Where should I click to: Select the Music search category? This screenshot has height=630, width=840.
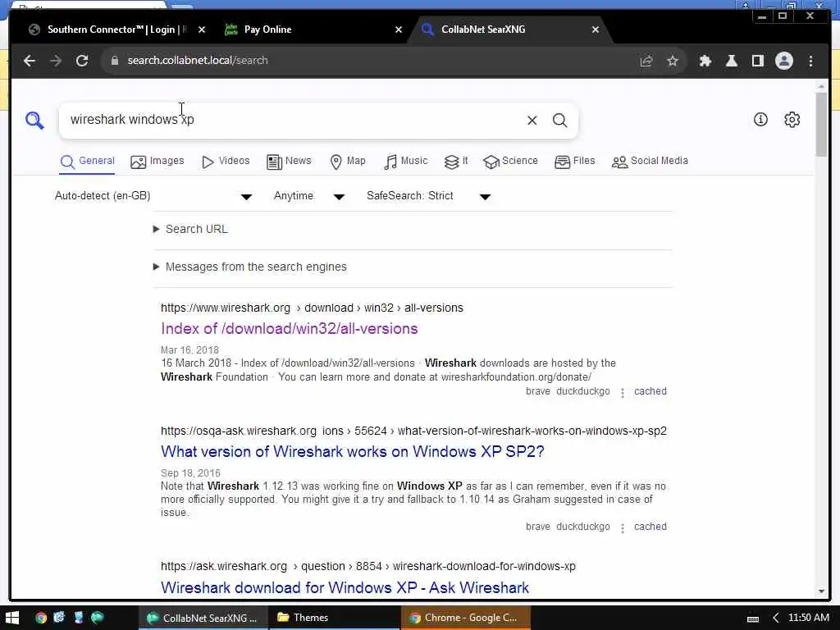(x=405, y=162)
